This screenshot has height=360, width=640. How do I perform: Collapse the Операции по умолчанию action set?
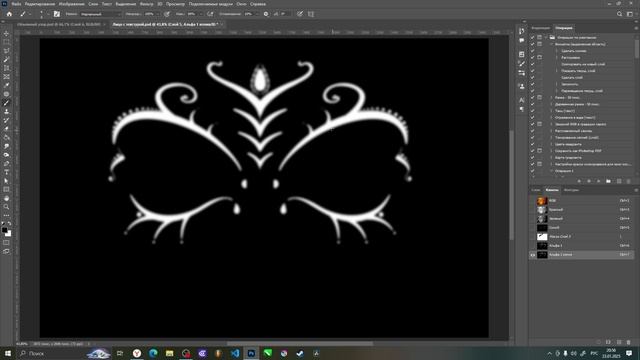tap(546, 38)
